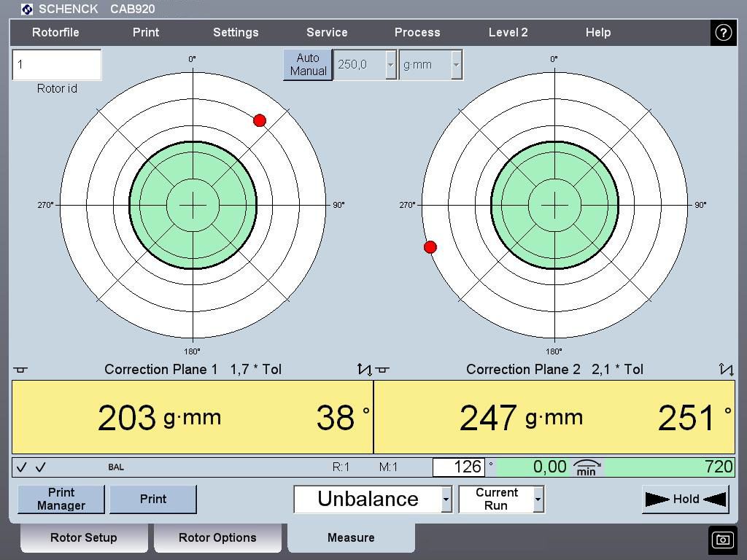Click the Correction Plane 2 zigzag arrow icon
747x560 pixels.
point(726,370)
